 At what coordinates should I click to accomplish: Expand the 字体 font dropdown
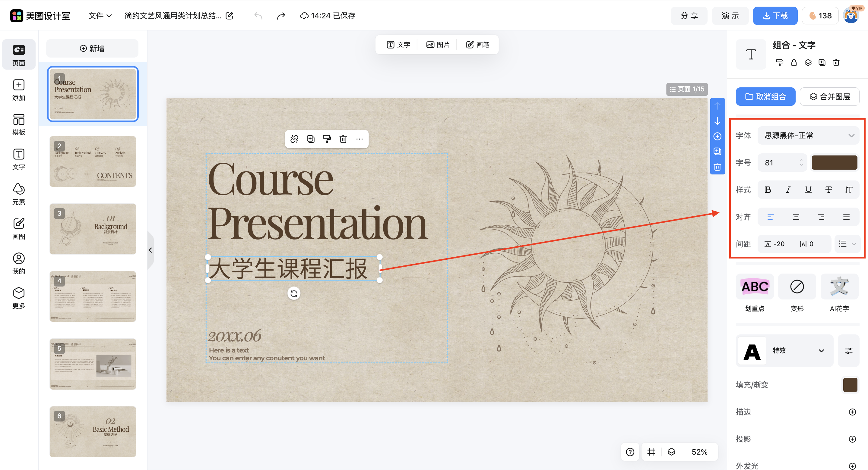[x=808, y=135]
